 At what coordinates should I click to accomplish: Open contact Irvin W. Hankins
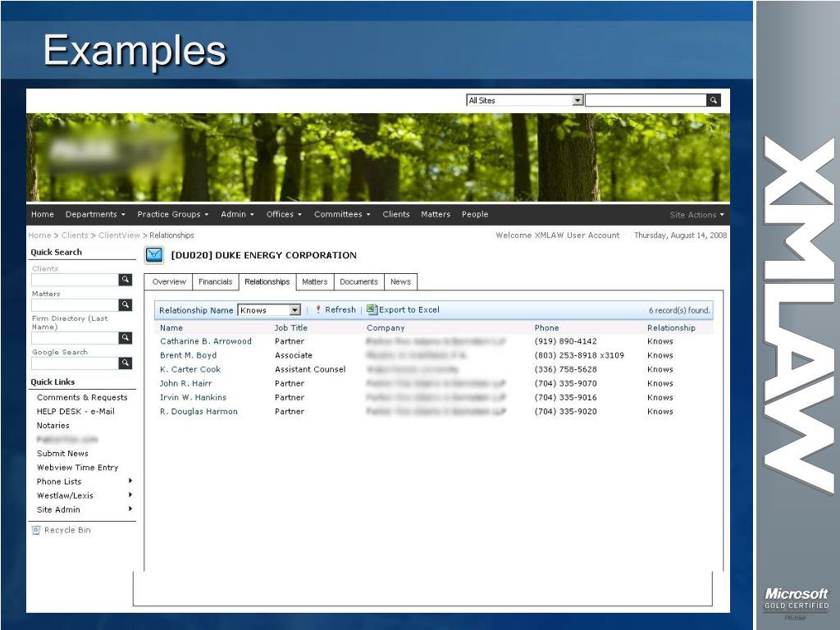193,398
